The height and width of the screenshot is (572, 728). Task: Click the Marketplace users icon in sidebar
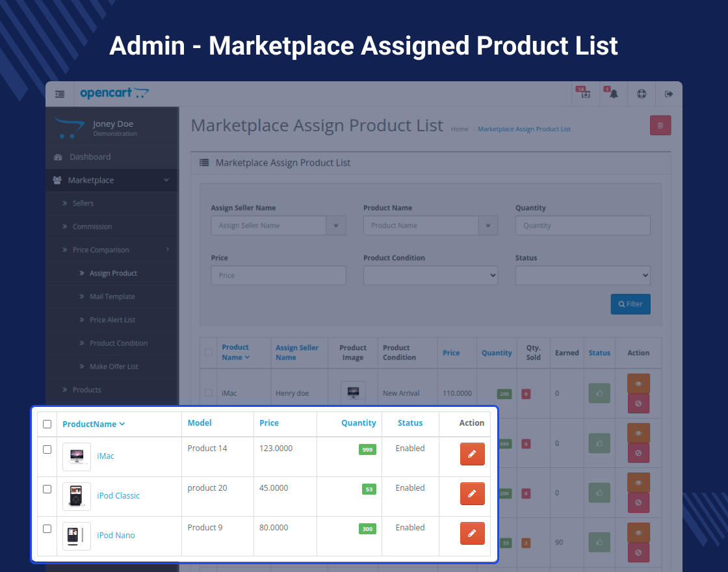click(x=57, y=180)
